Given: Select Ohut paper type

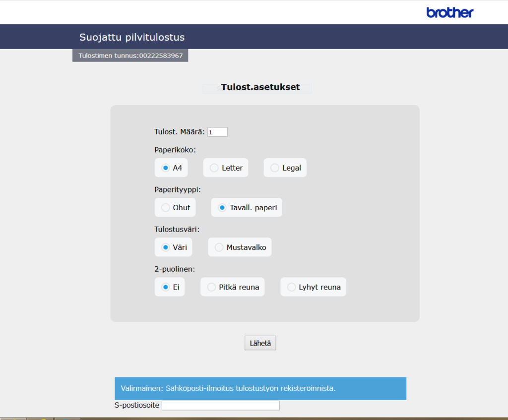Looking at the screenshot, I should click(166, 208).
